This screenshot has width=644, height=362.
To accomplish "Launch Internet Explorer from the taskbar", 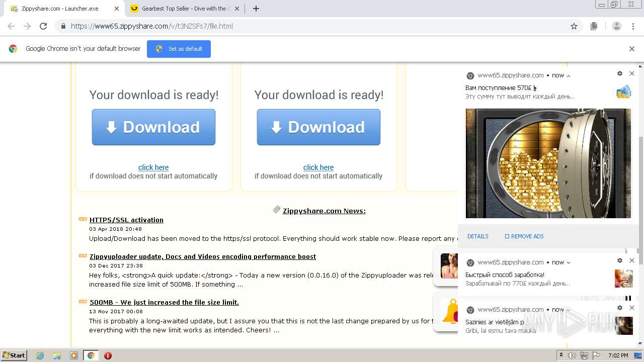I will pyautogui.click(x=40, y=355).
